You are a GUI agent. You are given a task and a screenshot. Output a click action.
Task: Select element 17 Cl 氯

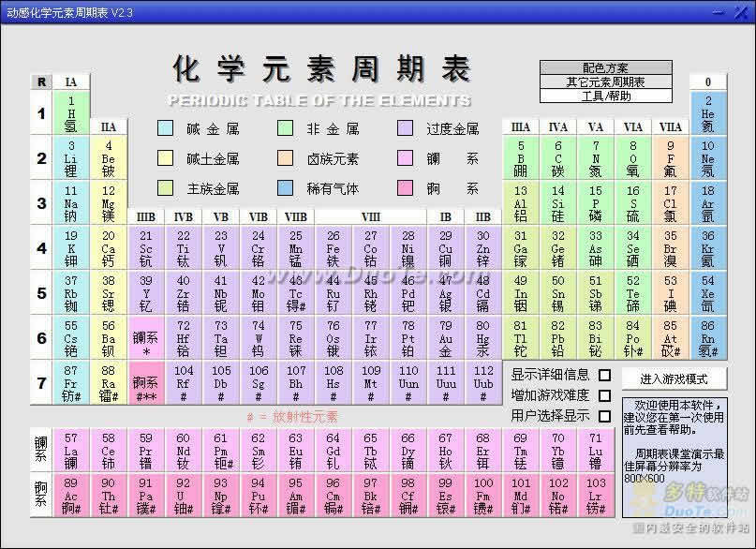(670, 203)
